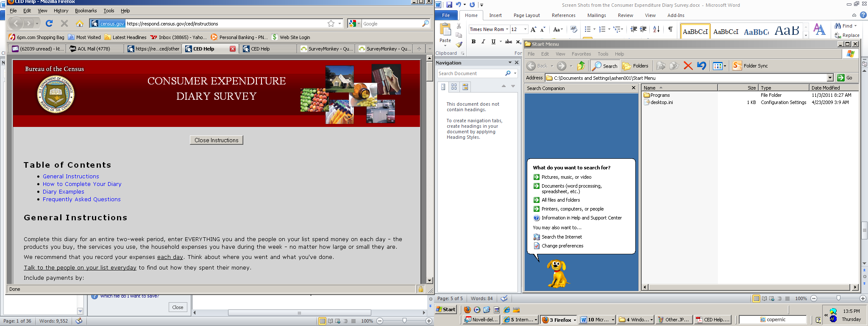The width and height of the screenshot is (868, 326).
Task: Adjust the zoom slider in left Word window
Action: point(404,321)
